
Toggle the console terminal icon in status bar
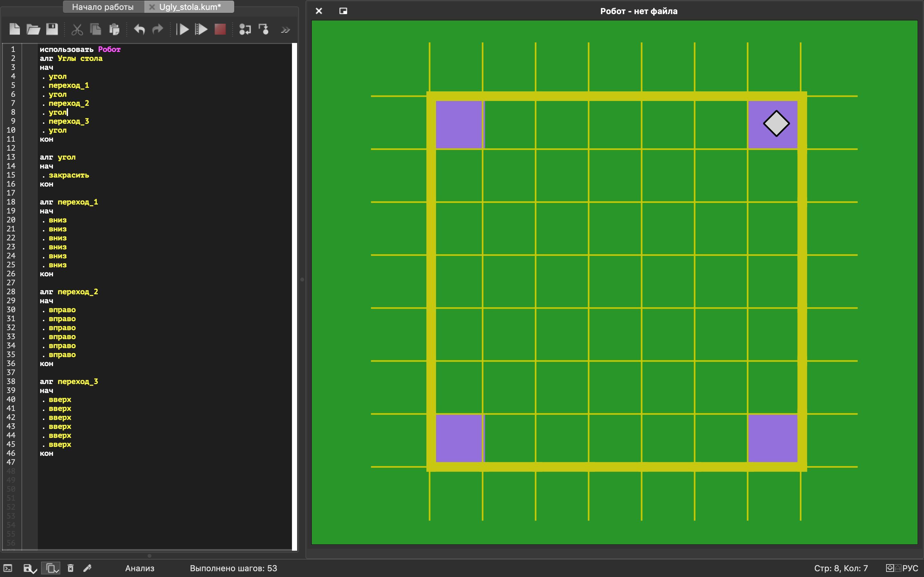(8, 568)
